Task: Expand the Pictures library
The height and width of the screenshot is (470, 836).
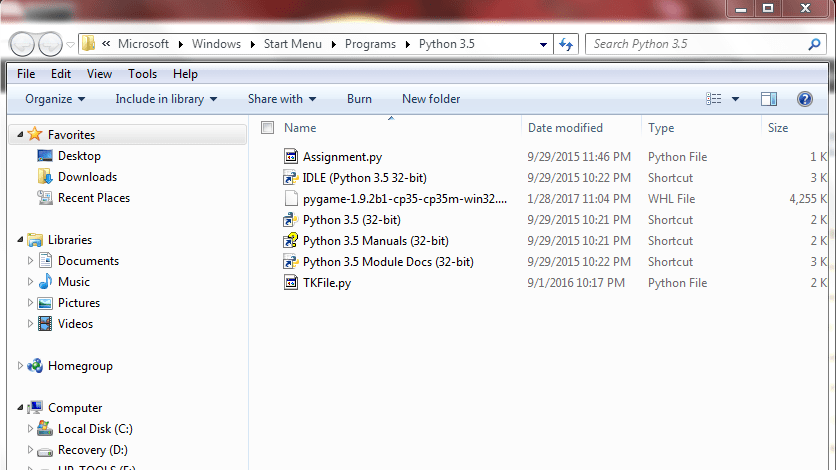Action: coord(30,303)
